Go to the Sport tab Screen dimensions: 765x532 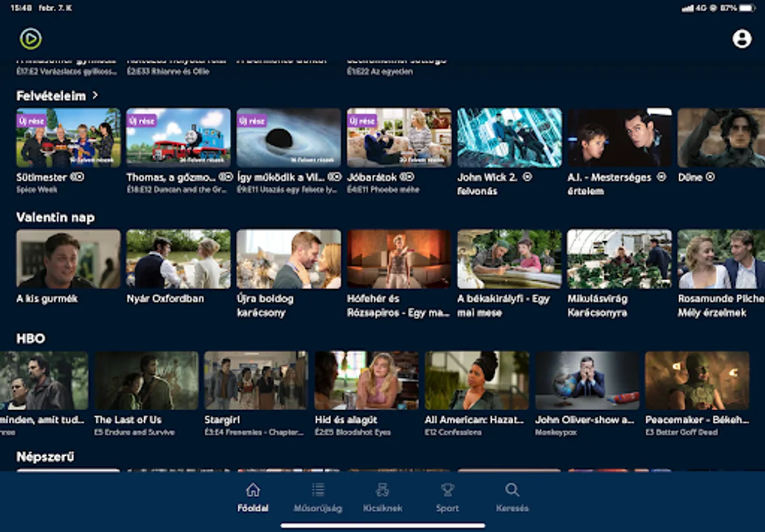(448, 497)
